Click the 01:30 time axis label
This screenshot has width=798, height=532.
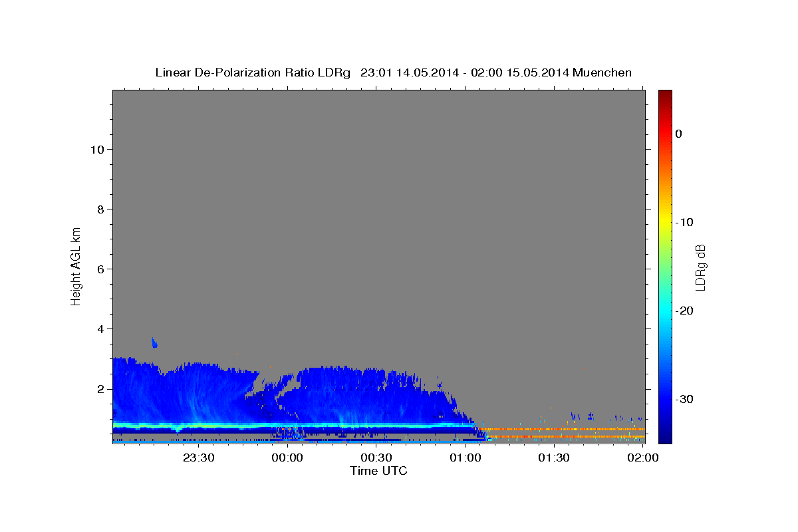point(554,458)
